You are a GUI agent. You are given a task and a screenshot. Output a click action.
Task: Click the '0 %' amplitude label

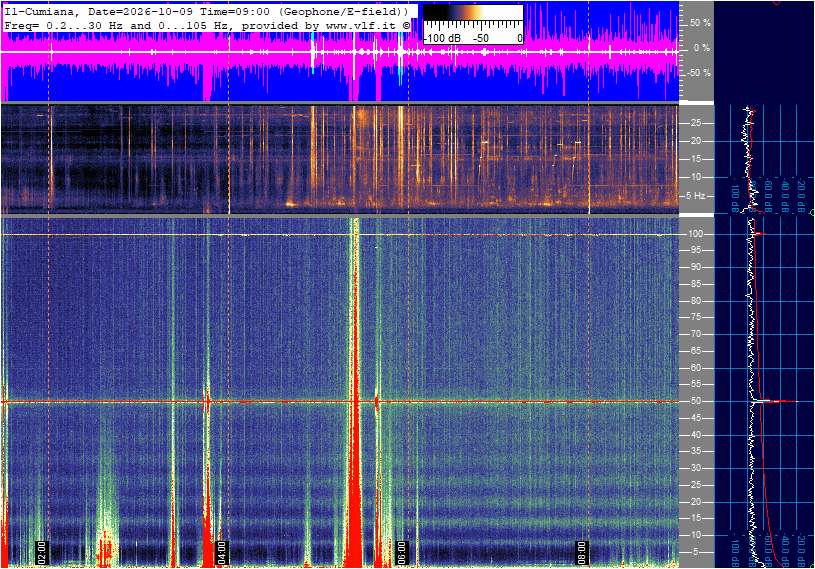coord(702,48)
